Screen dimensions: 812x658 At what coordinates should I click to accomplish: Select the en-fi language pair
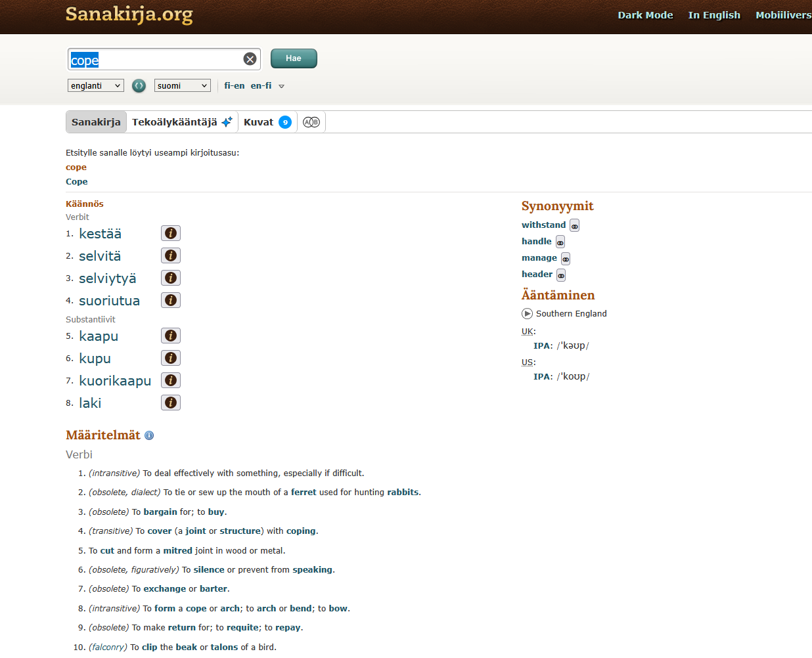pyautogui.click(x=261, y=85)
